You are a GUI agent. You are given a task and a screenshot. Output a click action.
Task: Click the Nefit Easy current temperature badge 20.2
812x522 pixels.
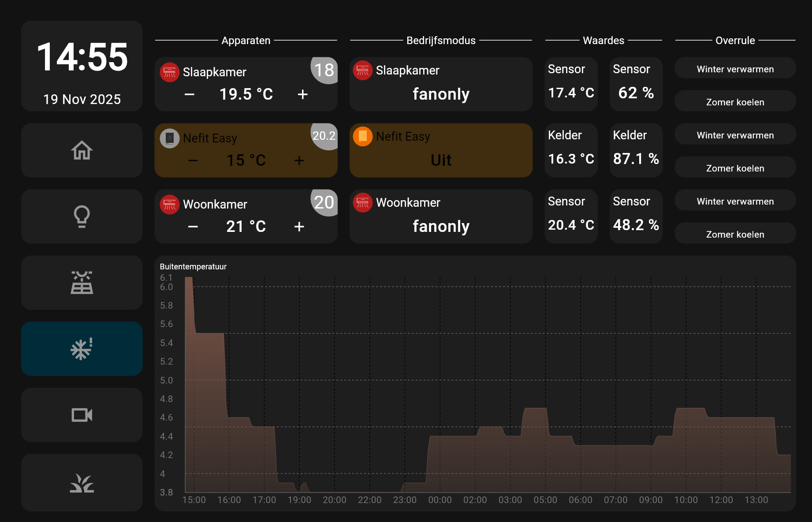(x=324, y=136)
